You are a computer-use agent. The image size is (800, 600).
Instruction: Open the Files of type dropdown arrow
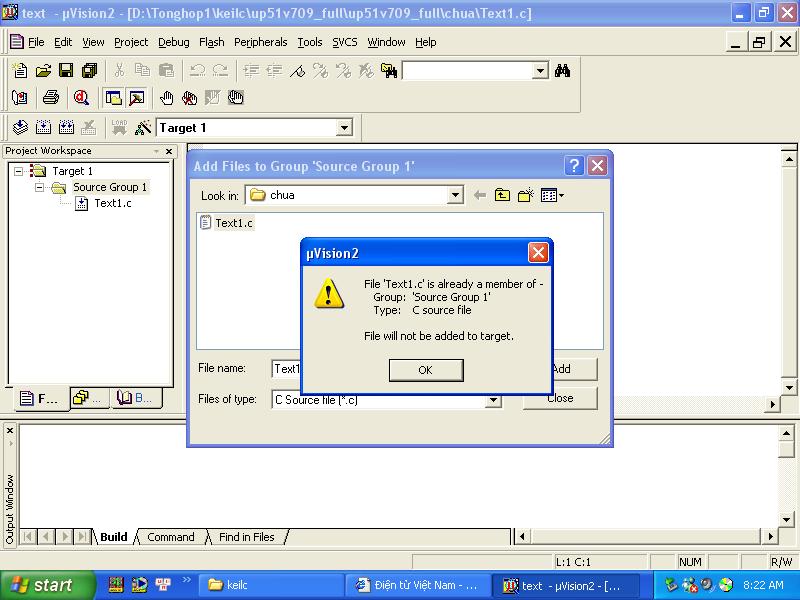[x=492, y=401]
